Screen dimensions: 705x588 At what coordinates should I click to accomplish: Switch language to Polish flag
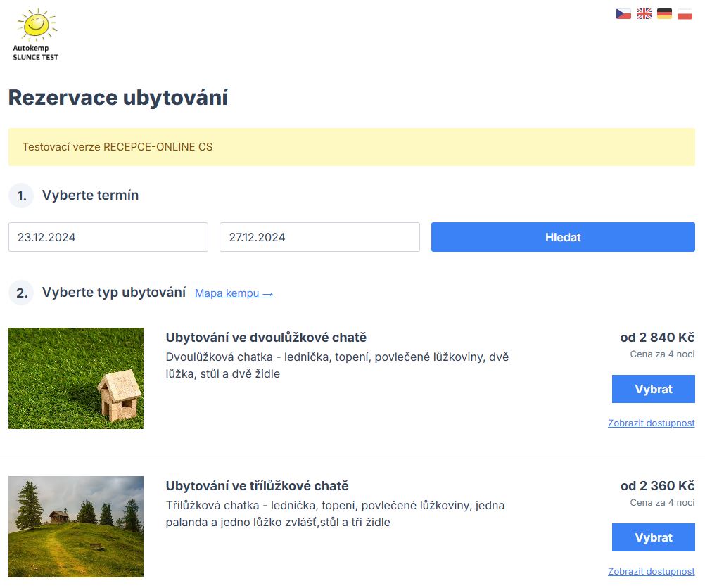pyautogui.click(x=685, y=14)
